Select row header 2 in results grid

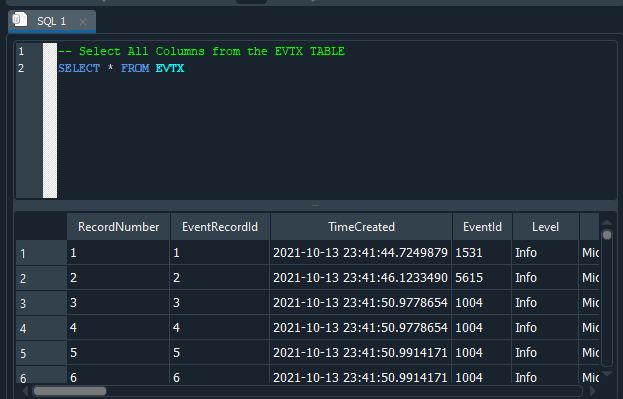(x=41, y=278)
